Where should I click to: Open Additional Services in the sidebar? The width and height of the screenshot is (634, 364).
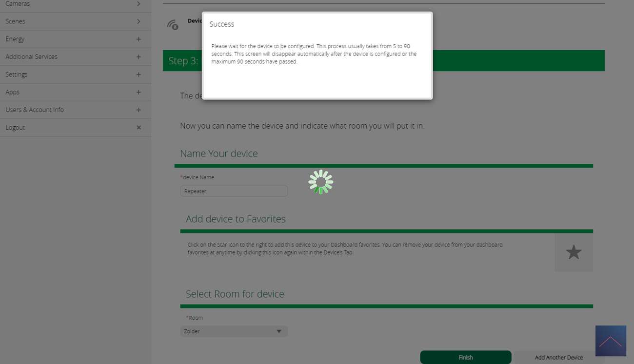click(x=32, y=57)
